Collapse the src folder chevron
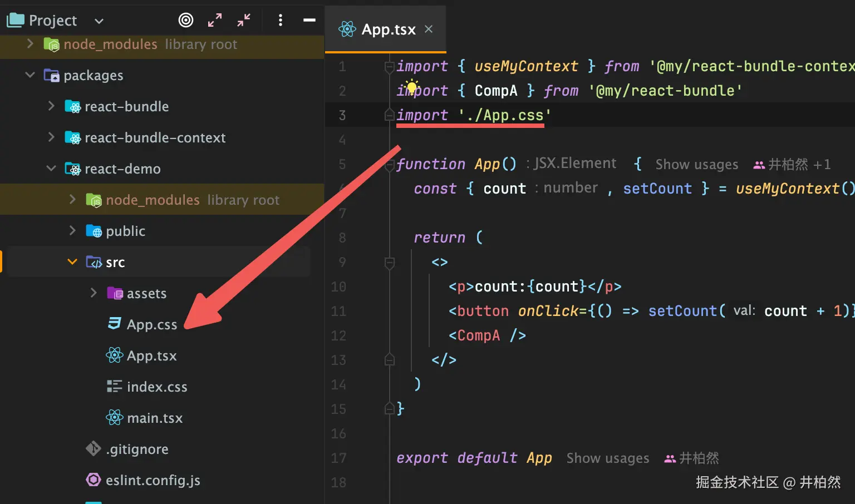Viewport: 855px width, 504px height. (72, 262)
